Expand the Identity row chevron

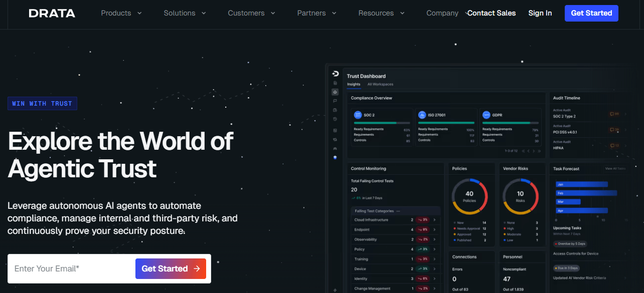coord(434,278)
